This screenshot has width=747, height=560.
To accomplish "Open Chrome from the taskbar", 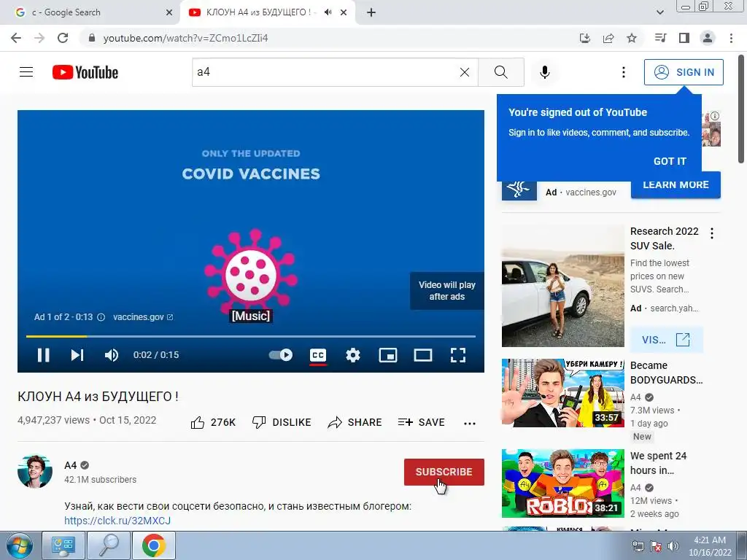I will [153, 545].
